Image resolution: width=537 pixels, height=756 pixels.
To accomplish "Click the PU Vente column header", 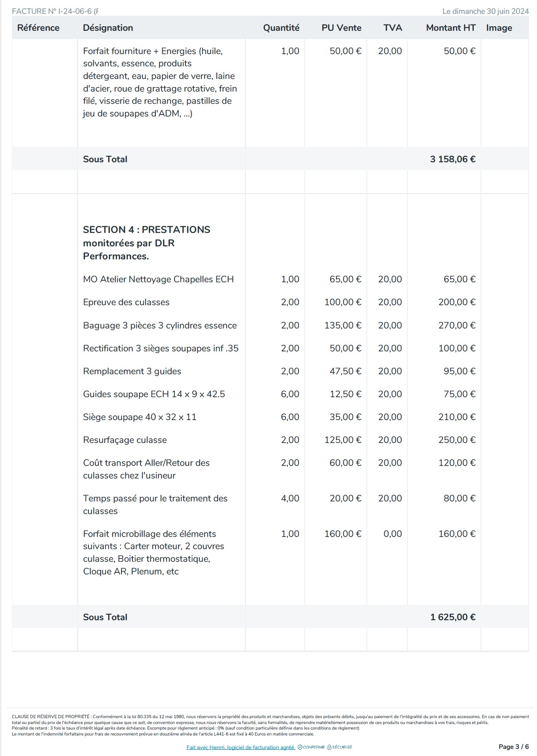I will (342, 28).
